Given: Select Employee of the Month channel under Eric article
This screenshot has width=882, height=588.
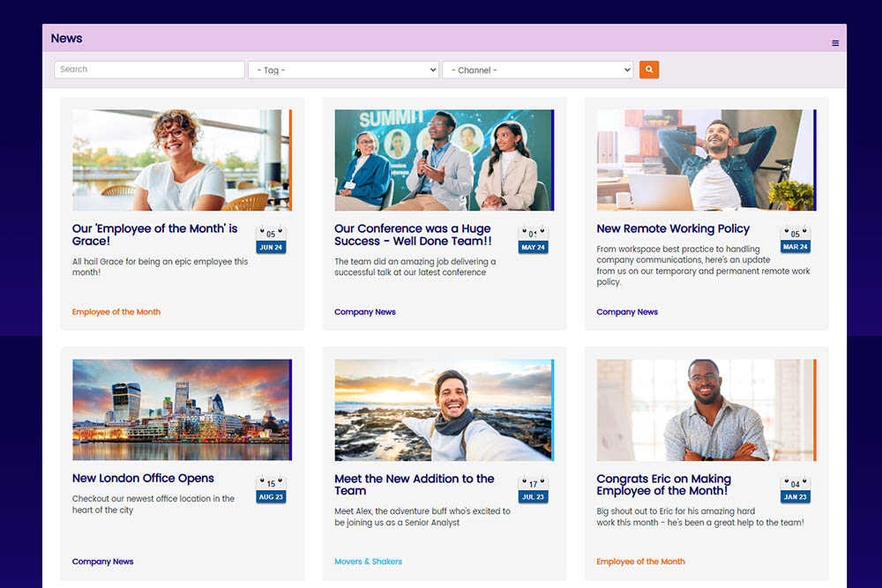Looking at the screenshot, I should tap(640, 562).
